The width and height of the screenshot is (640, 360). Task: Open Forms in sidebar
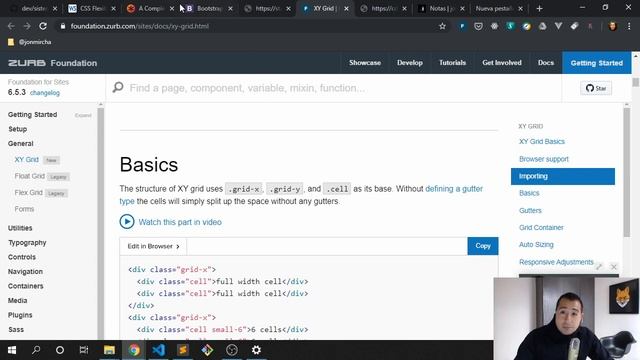click(x=24, y=209)
